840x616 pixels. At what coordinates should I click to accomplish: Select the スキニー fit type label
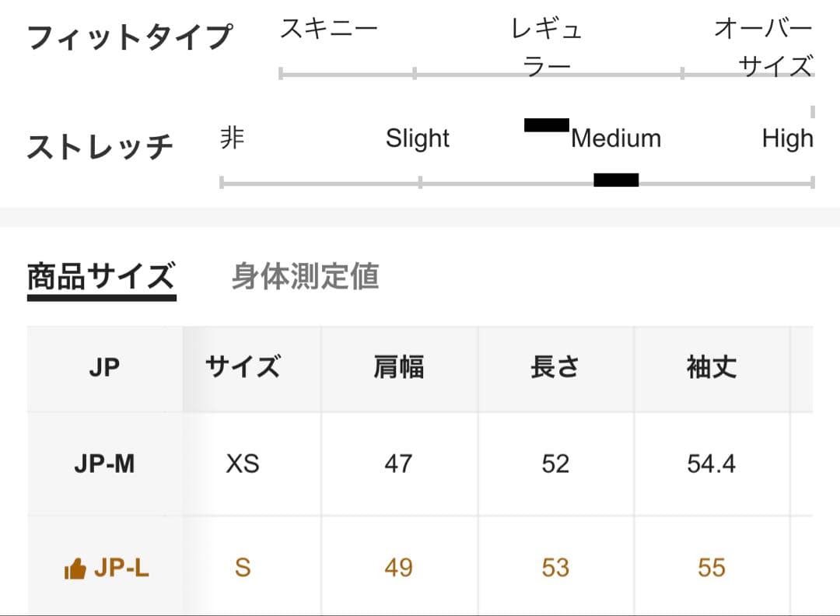[x=328, y=30]
